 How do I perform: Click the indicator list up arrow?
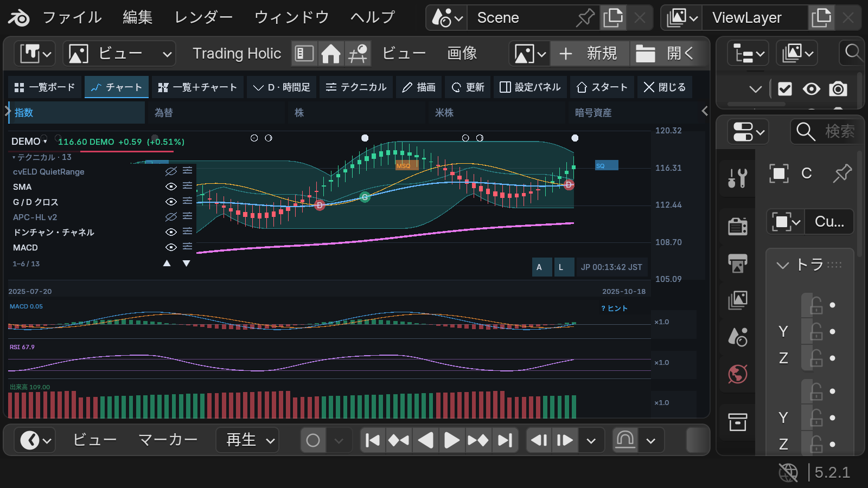click(167, 264)
